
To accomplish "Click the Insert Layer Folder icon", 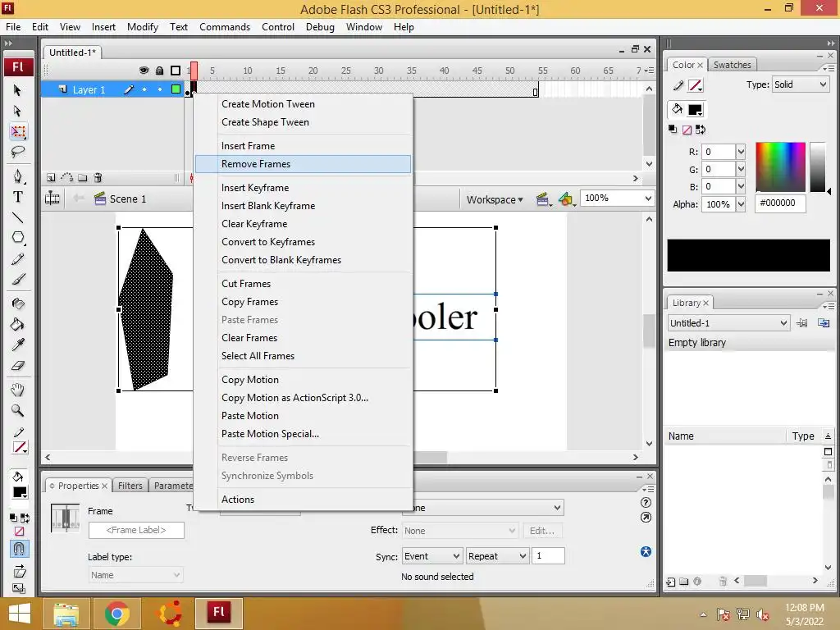I will 82,177.
